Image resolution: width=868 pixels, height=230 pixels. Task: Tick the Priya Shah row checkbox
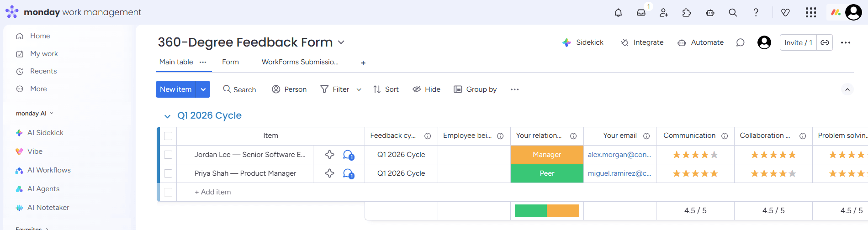pyautogui.click(x=168, y=173)
